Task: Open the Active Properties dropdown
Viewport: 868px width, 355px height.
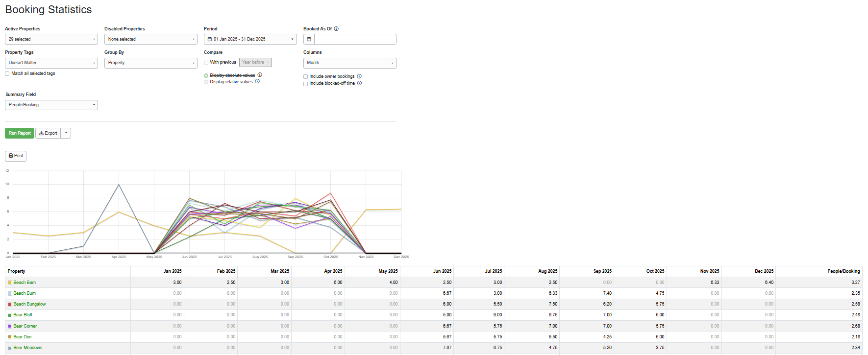Action: [x=51, y=39]
